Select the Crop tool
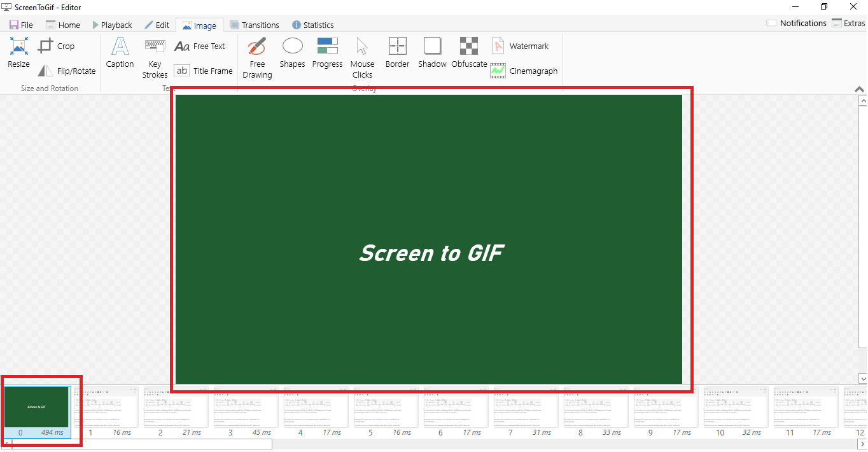The height and width of the screenshot is (452, 868). click(x=57, y=46)
